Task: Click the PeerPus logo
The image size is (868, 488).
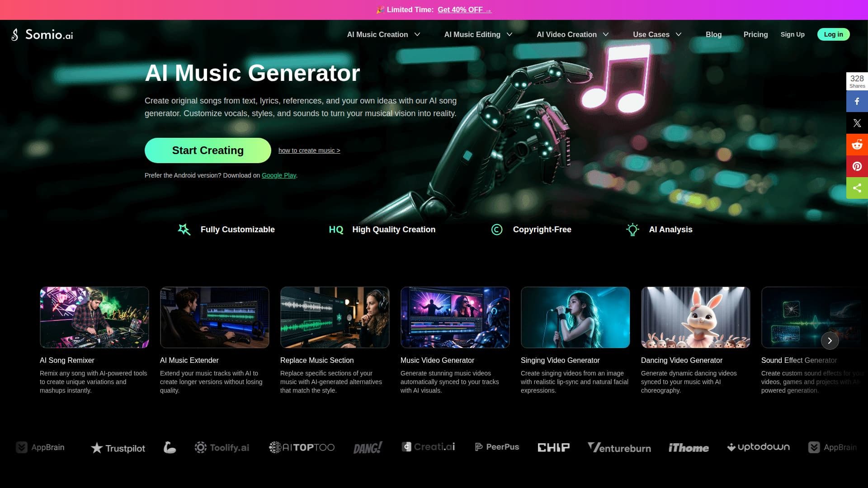Action: (497, 447)
